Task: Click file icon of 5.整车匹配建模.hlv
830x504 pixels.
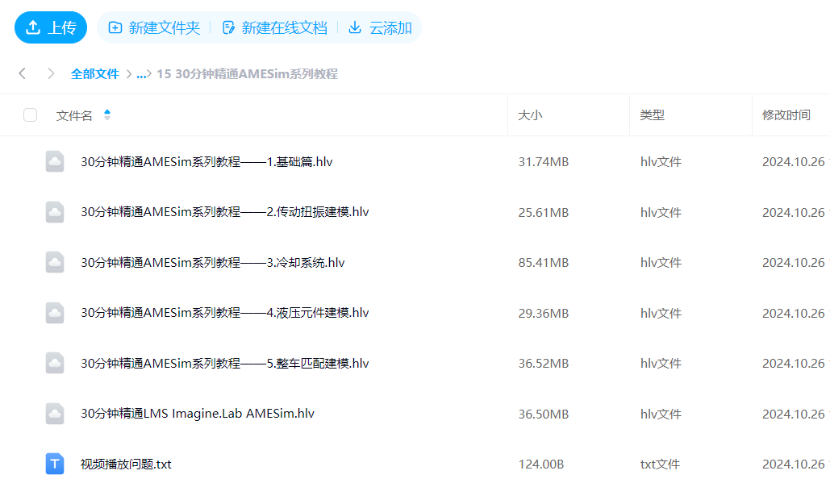Action: (55, 363)
